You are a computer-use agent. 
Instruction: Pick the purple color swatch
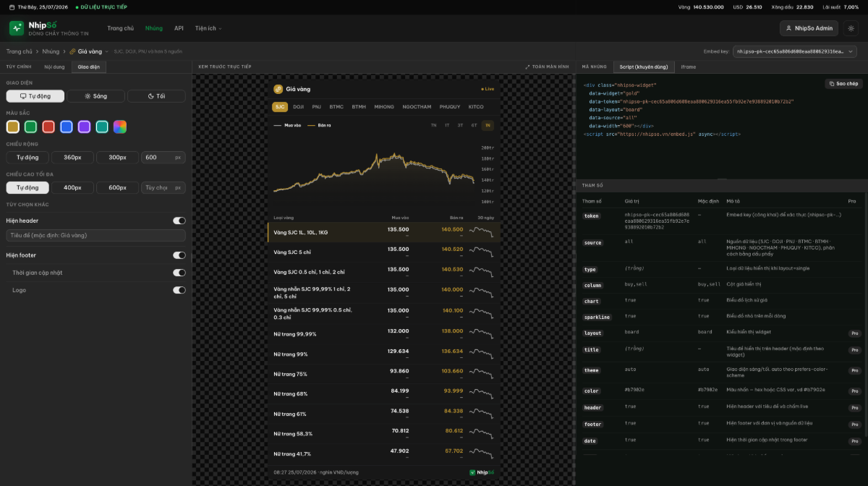coord(84,127)
